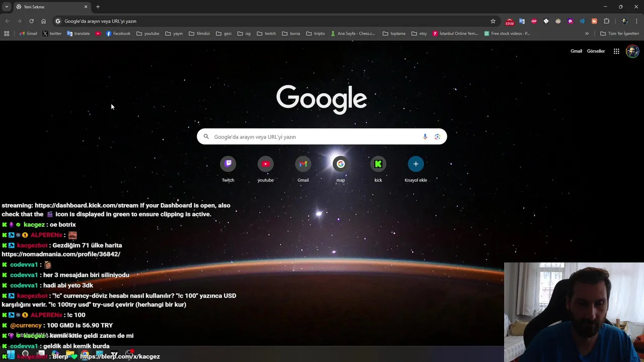
Task: Open the Gmail shortcut tile
Action: click(303, 169)
